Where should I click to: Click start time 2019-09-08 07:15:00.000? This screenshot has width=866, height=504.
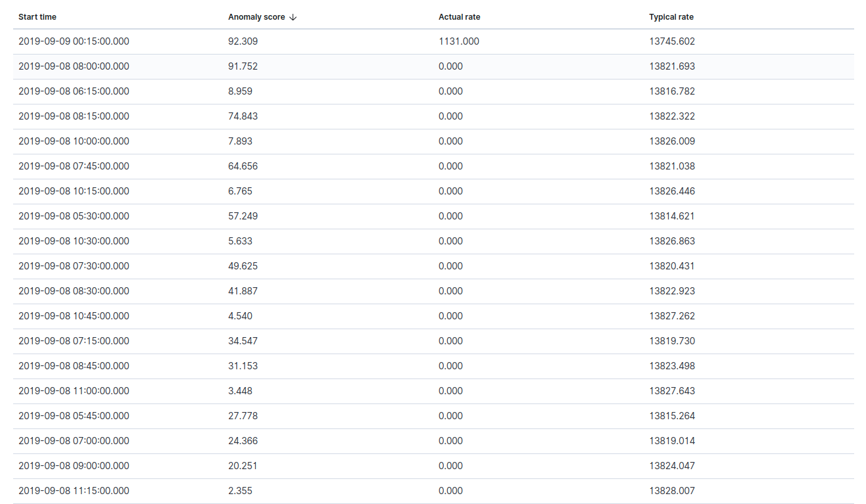click(x=74, y=340)
